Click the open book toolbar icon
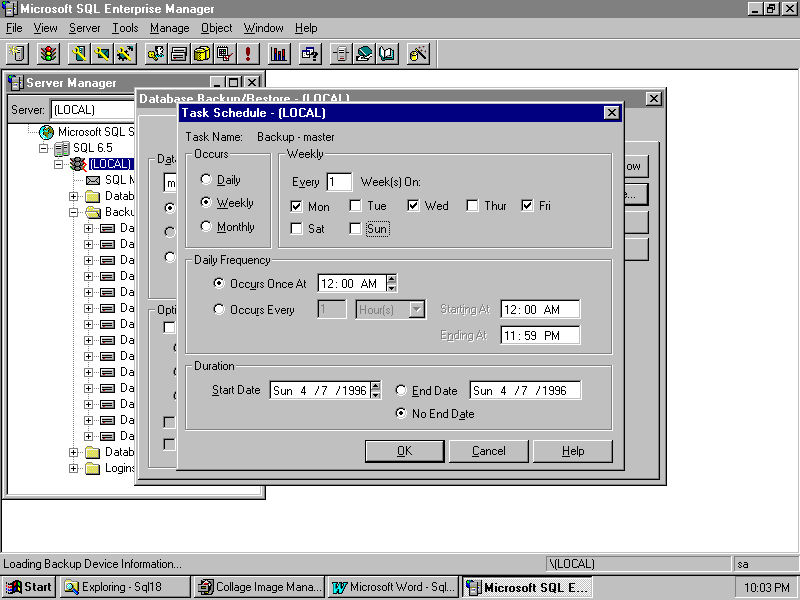The image size is (800, 600). point(387,53)
